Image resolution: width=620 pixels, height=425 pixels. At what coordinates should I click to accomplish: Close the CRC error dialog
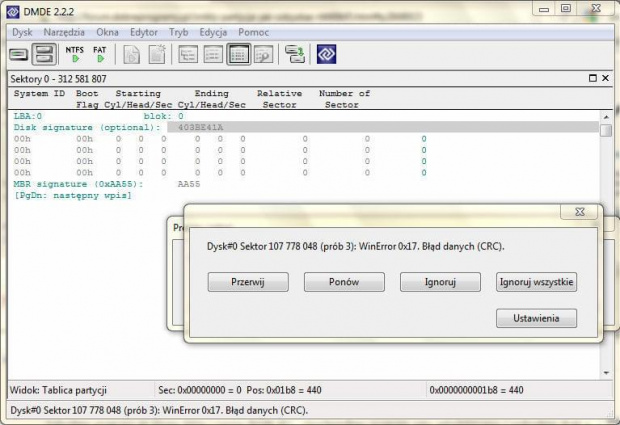tap(579, 213)
